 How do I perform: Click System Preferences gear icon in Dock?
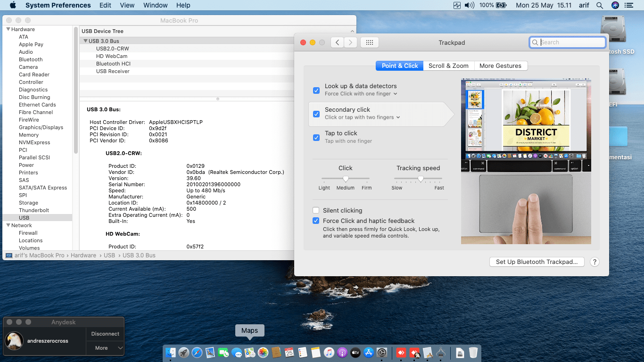382,353
